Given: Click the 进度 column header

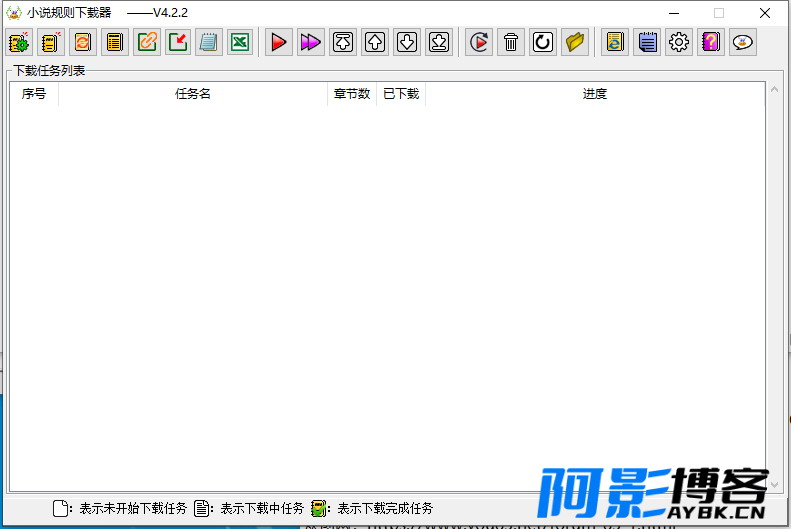Looking at the screenshot, I should (595, 94).
